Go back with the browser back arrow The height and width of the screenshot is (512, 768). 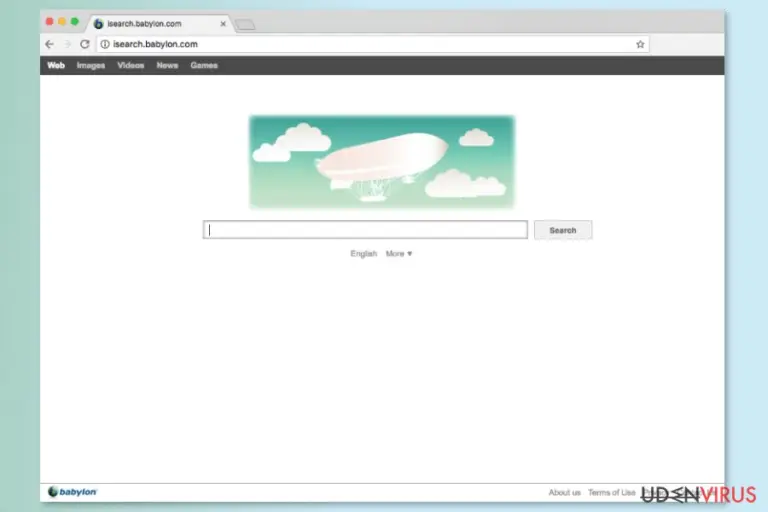tap(49, 44)
